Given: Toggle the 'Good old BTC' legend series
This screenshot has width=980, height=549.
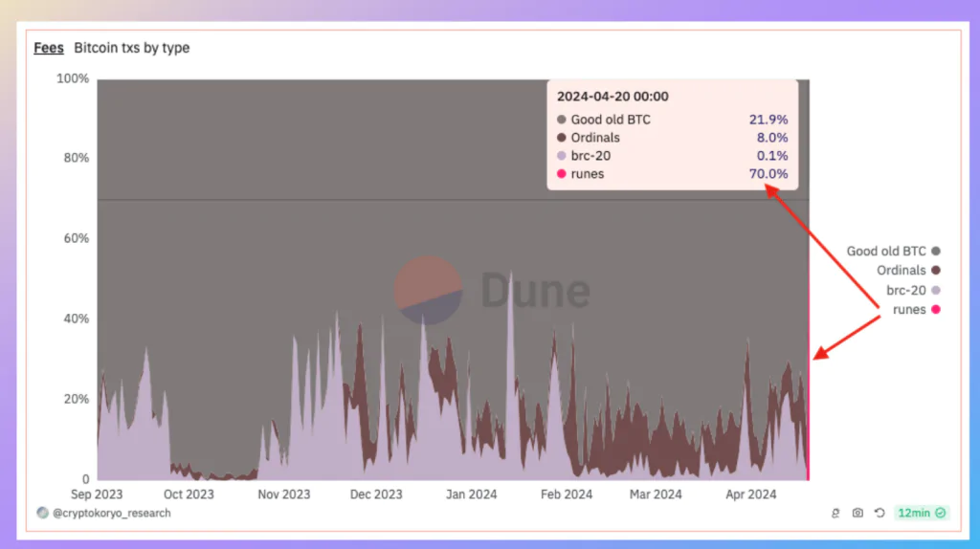Looking at the screenshot, I should point(893,252).
